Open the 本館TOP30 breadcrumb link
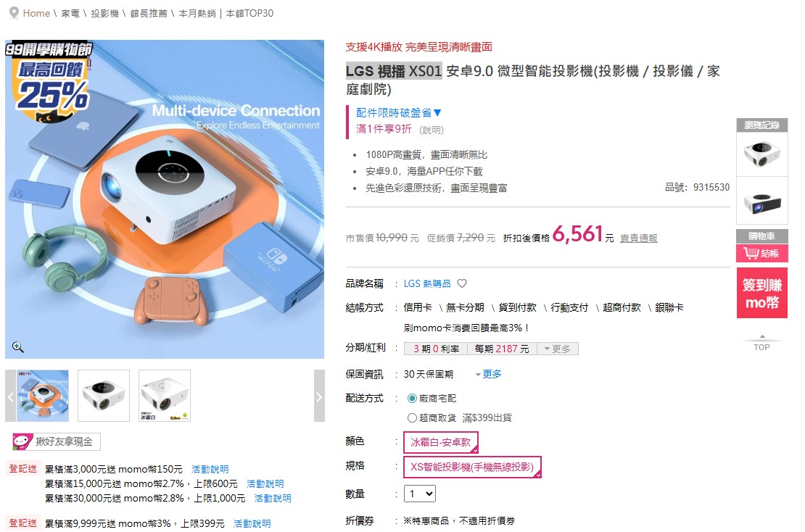 pos(249,13)
